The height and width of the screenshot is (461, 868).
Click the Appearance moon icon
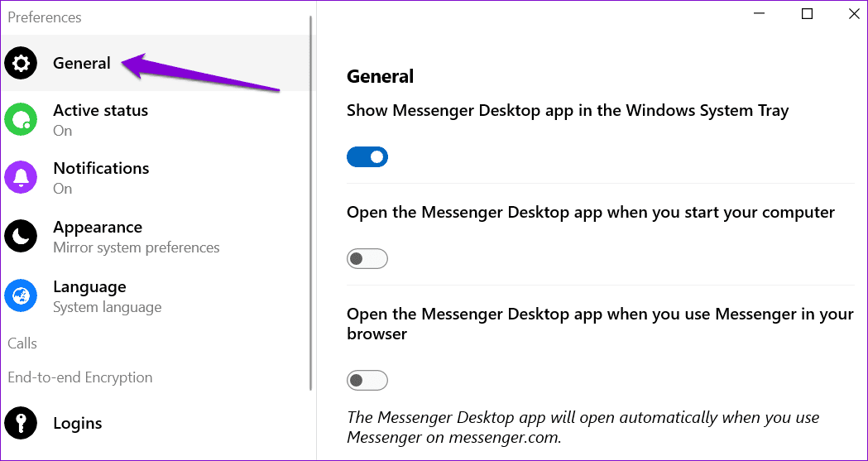point(21,237)
